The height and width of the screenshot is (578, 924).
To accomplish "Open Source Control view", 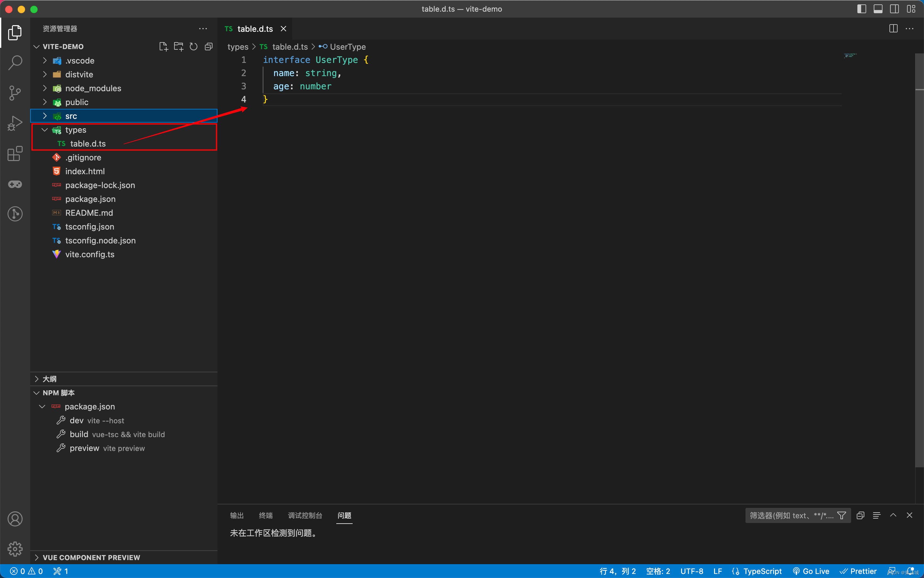I will [15, 93].
